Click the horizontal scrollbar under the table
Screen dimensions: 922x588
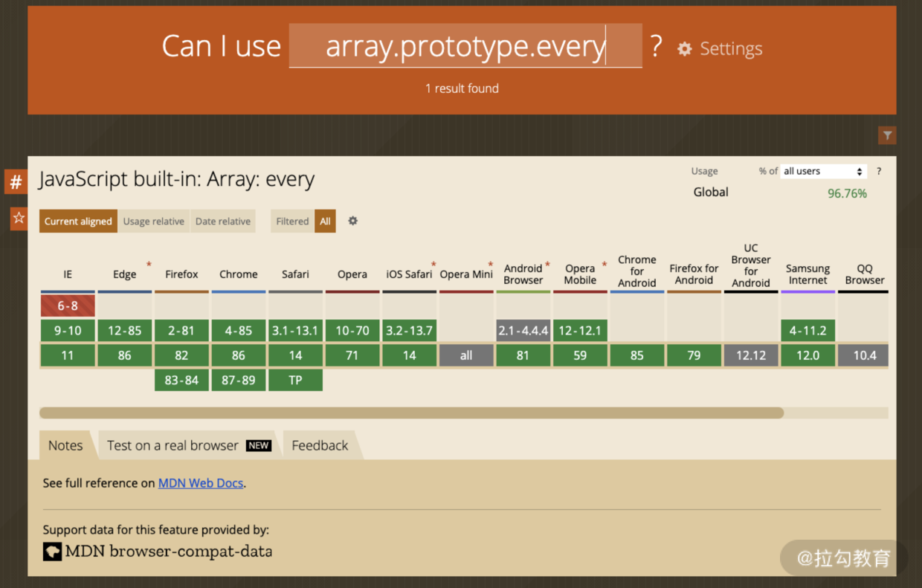click(411, 413)
